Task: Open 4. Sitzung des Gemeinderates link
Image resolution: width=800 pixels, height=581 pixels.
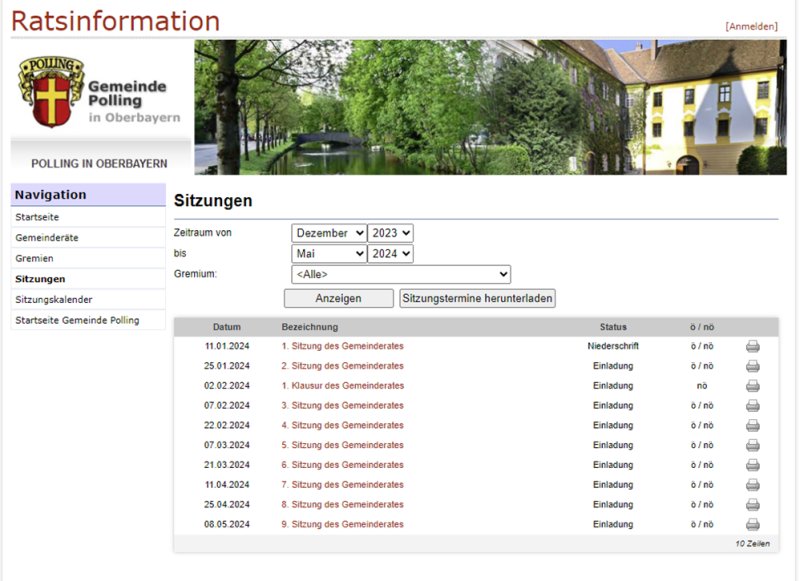Action: click(x=342, y=425)
